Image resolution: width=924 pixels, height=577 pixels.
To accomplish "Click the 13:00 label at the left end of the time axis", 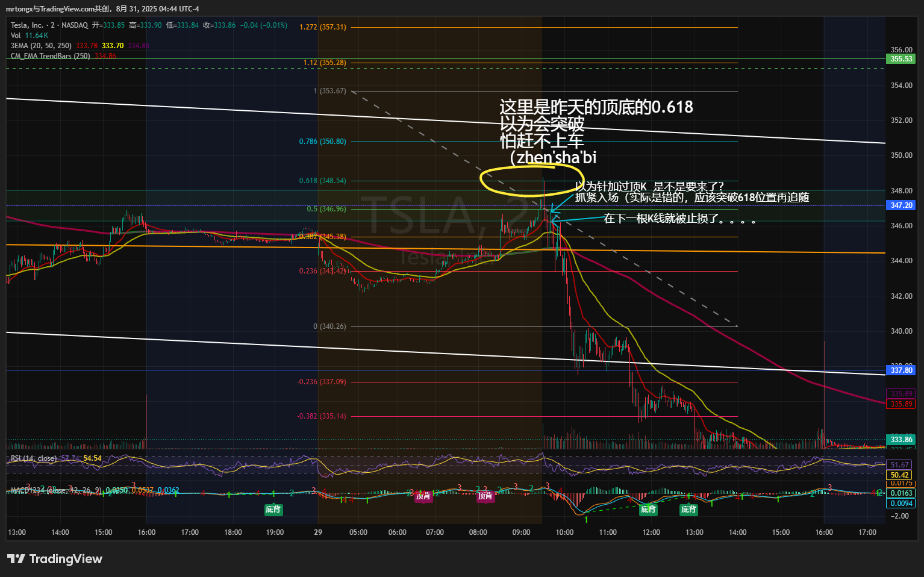I will 17,532.
